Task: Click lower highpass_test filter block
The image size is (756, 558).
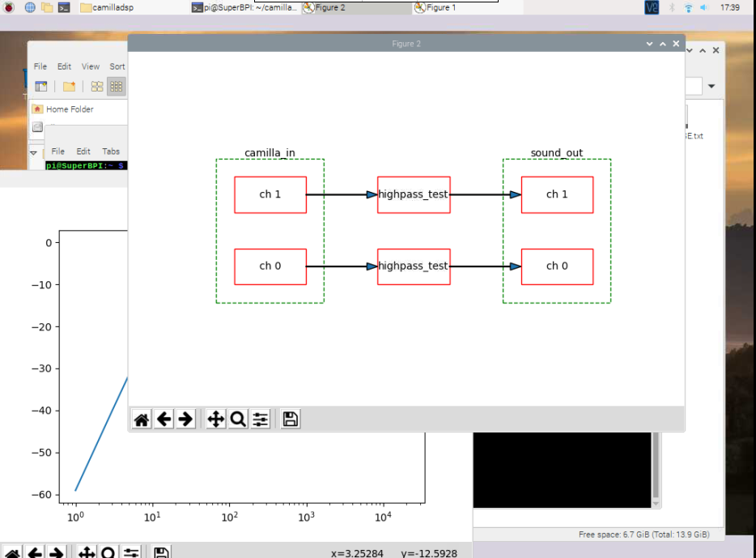Action: 414,266
